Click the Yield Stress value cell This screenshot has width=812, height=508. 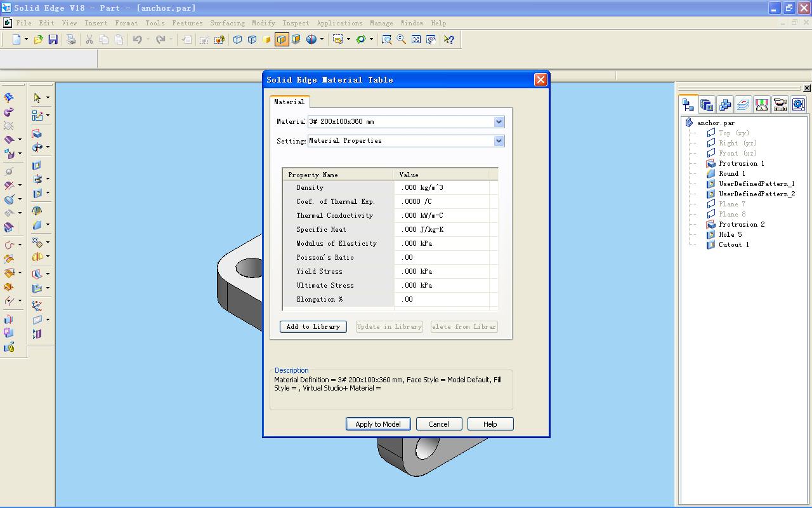442,272
